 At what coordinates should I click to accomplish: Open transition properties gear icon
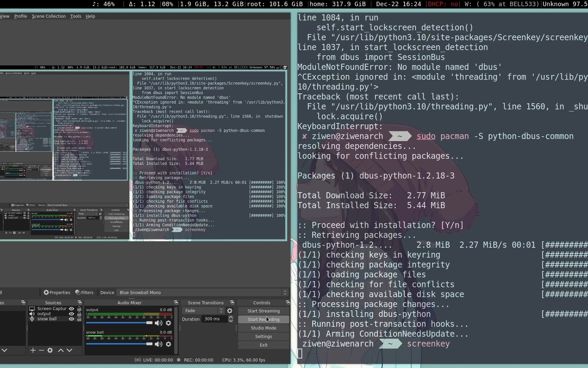230,311
